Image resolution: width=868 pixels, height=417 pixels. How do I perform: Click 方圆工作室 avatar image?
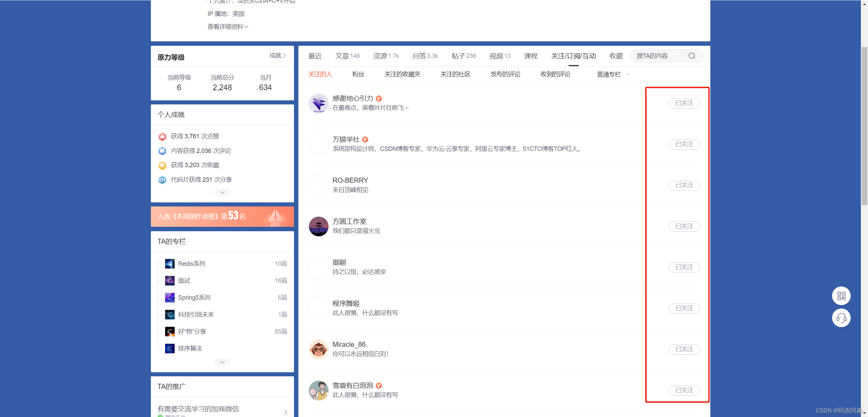[x=318, y=226]
